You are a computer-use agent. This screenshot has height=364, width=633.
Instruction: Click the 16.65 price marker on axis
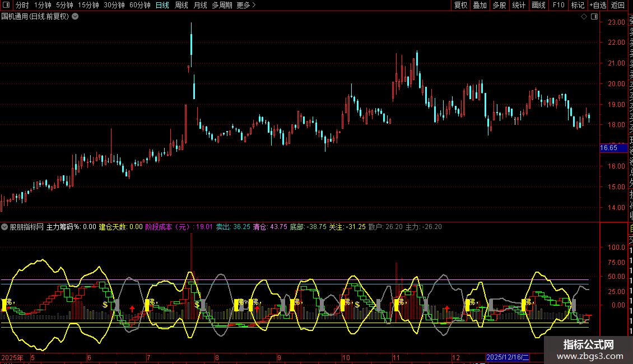click(x=609, y=148)
